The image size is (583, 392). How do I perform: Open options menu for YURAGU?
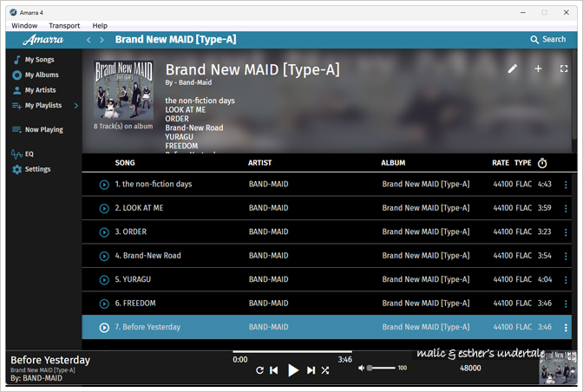point(566,280)
